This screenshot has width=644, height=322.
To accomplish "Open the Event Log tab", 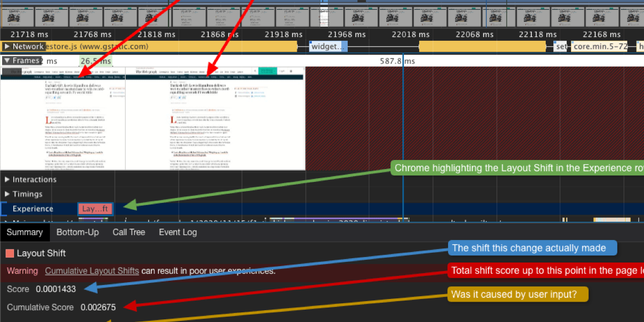I will click(178, 232).
